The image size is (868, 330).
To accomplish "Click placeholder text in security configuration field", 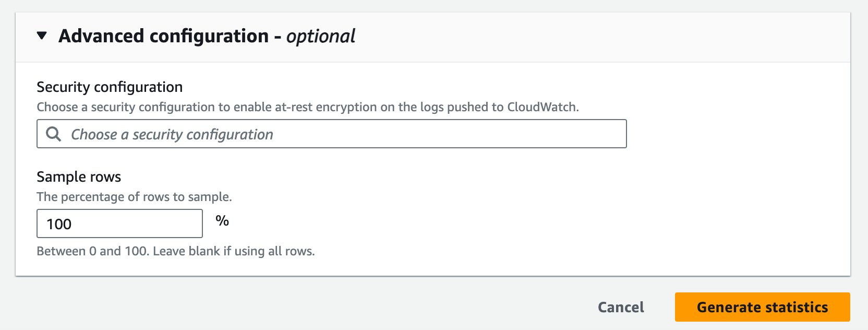I will [x=172, y=134].
